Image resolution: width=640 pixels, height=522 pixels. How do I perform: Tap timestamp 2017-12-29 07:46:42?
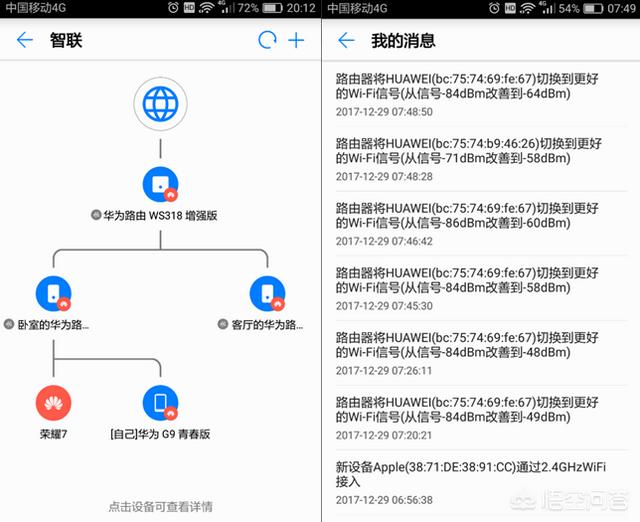(384, 241)
